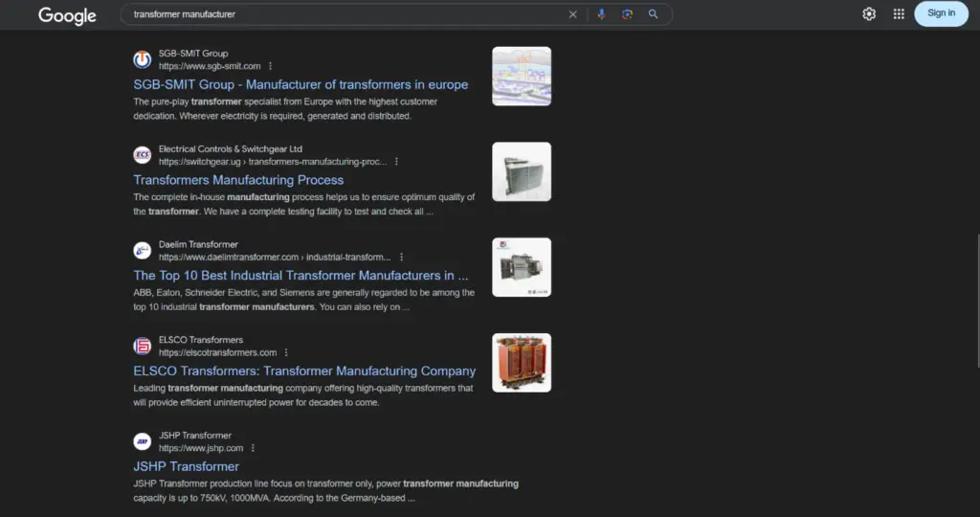Click the ELSCO orange transformer thumbnail
Viewport: 980px width, 517px height.
(x=522, y=363)
